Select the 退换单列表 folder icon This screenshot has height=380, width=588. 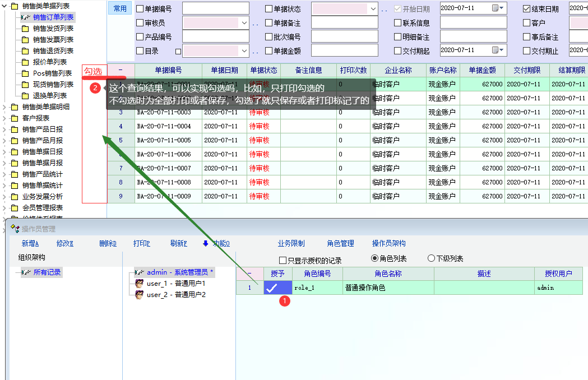tap(25, 96)
